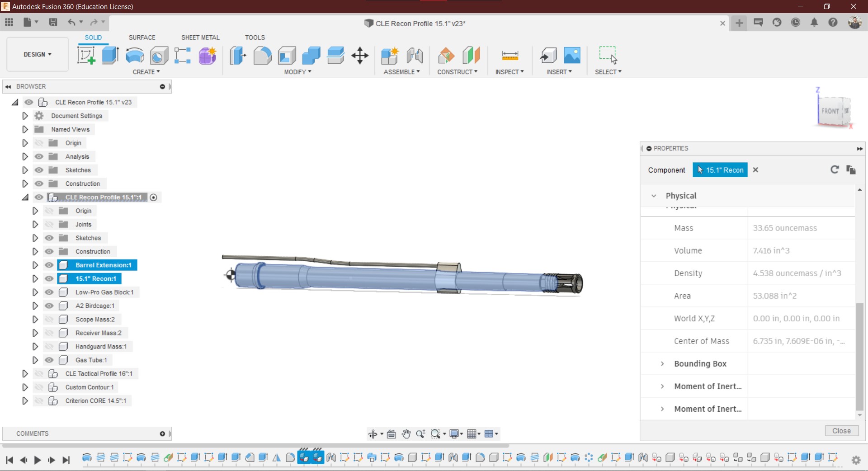Toggle visibility of Analysis folder
Image resolution: width=868 pixels, height=471 pixels.
(39, 156)
